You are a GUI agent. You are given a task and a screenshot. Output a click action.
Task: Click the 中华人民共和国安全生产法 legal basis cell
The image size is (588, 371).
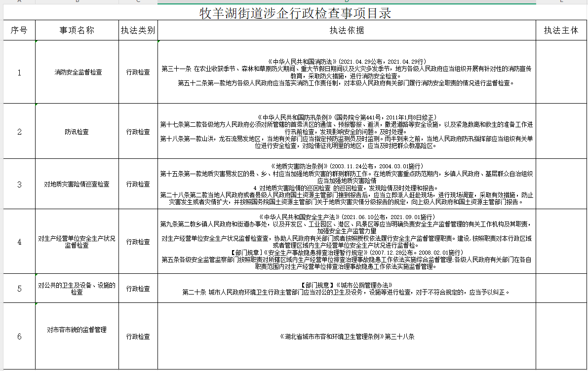[346, 242]
